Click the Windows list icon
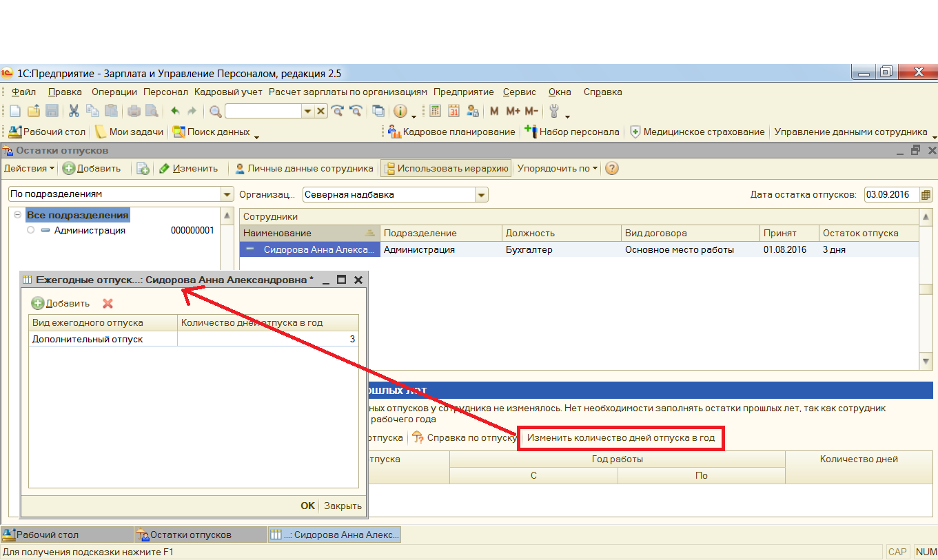The image size is (938, 560). pyautogui.click(x=378, y=111)
